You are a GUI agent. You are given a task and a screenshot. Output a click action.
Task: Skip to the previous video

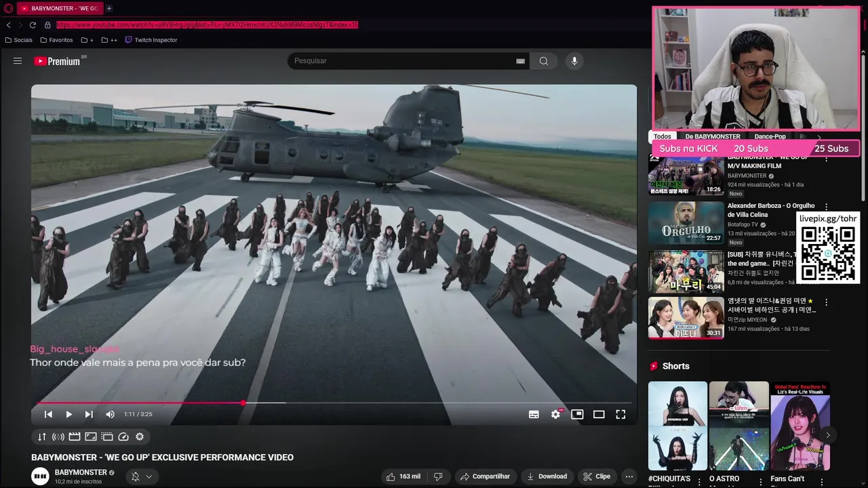[48, 414]
